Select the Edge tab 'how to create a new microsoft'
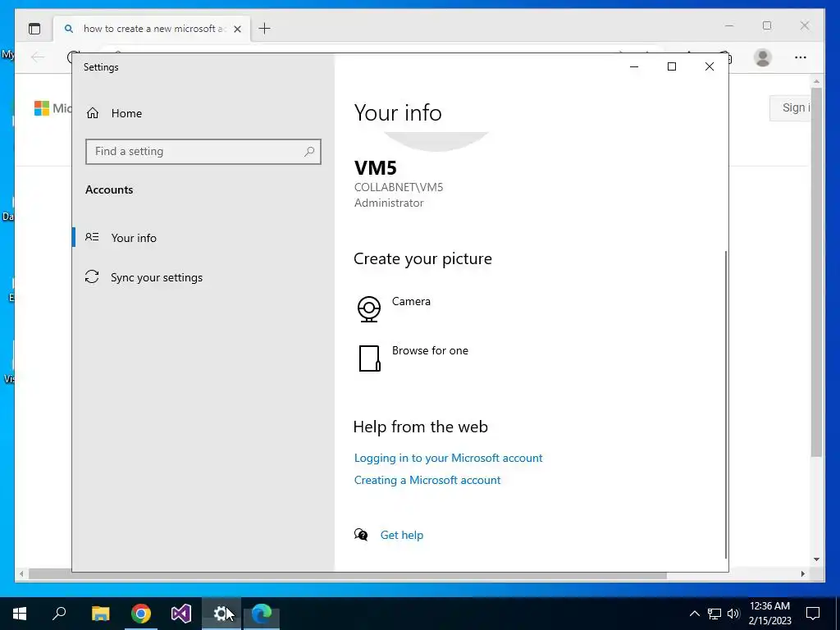The image size is (840, 630). [x=151, y=29]
